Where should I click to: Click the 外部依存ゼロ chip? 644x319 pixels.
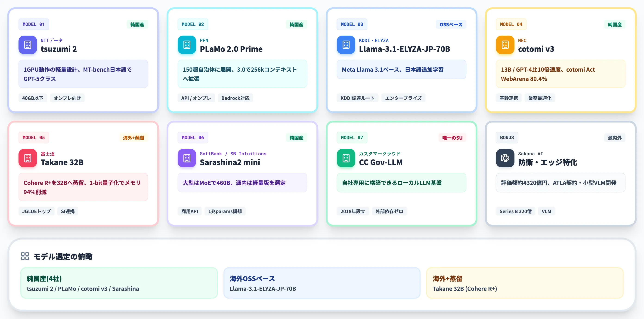[x=389, y=211]
